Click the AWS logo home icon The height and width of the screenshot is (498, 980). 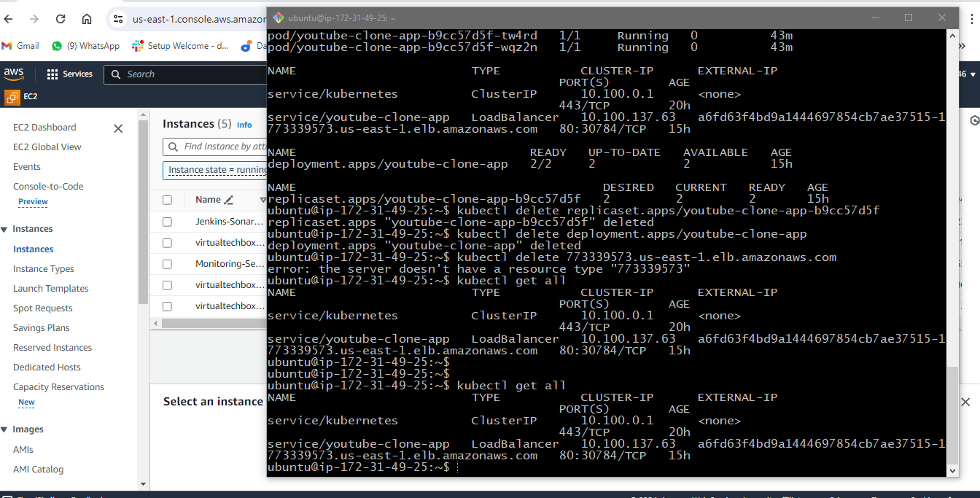pyautogui.click(x=14, y=74)
